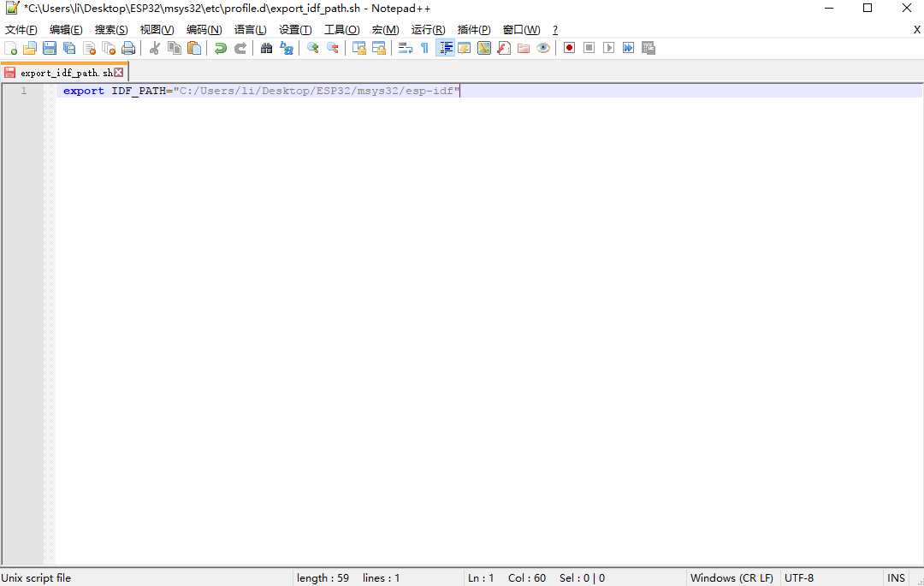Toggle the indent guide icon
Screen dimensions: 924x586
pyautogui.click(x=445, y=48)
